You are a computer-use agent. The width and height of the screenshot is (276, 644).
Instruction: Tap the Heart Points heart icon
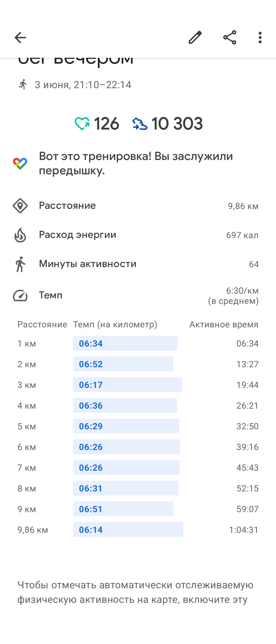tap(82, 124)
